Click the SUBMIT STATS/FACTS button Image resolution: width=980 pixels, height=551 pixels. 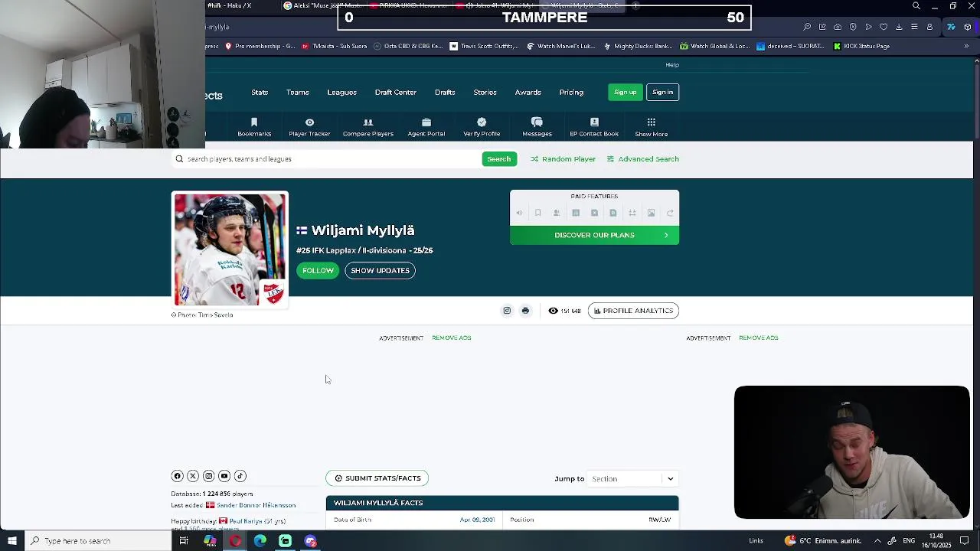coord(377,478)
